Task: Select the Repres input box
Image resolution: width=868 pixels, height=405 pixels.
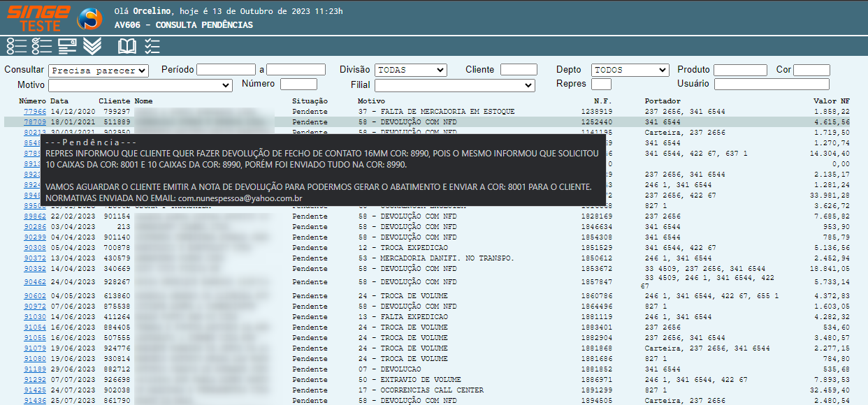Action: coord(600,84)
